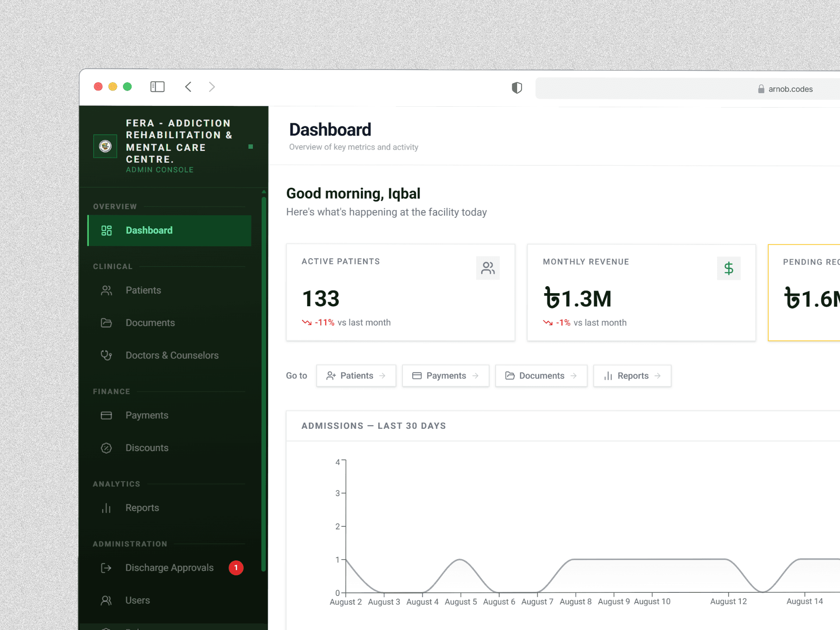840x630 pixels.
Task: Click the "Dashboard" page title
Action: click(330, 130)
